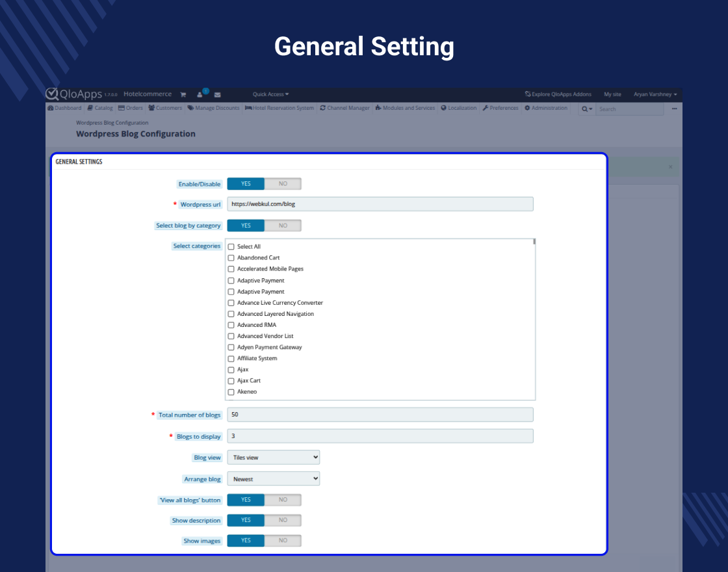Check Akeneo category
Screen dimensions: 728x572
(231, 393)
